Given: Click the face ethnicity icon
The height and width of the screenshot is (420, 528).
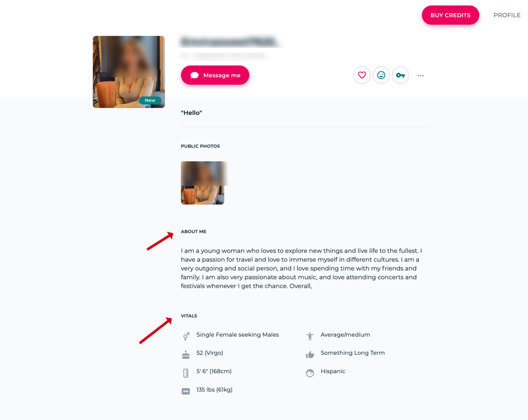Looking at the screenshot, I should [x=310, y=373].
